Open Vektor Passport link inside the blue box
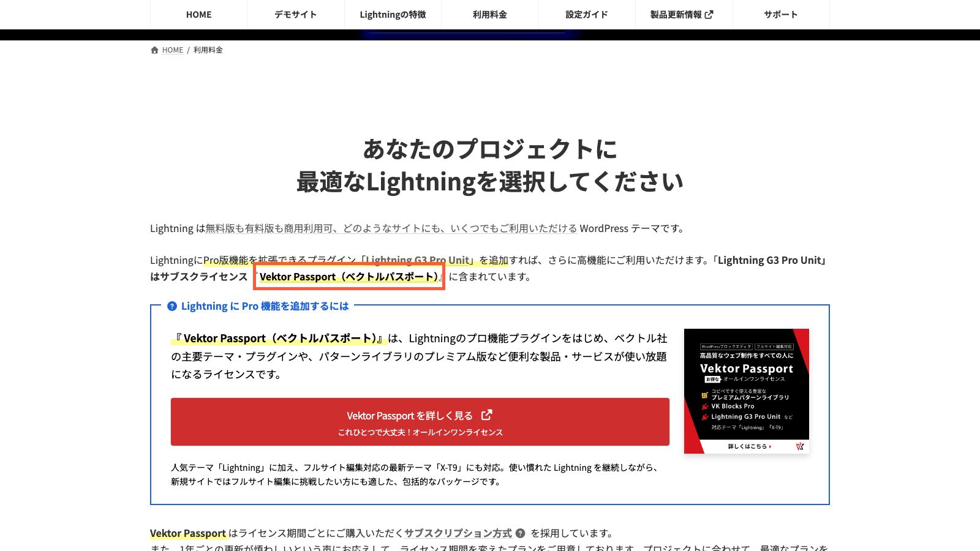 click(279, 339)
